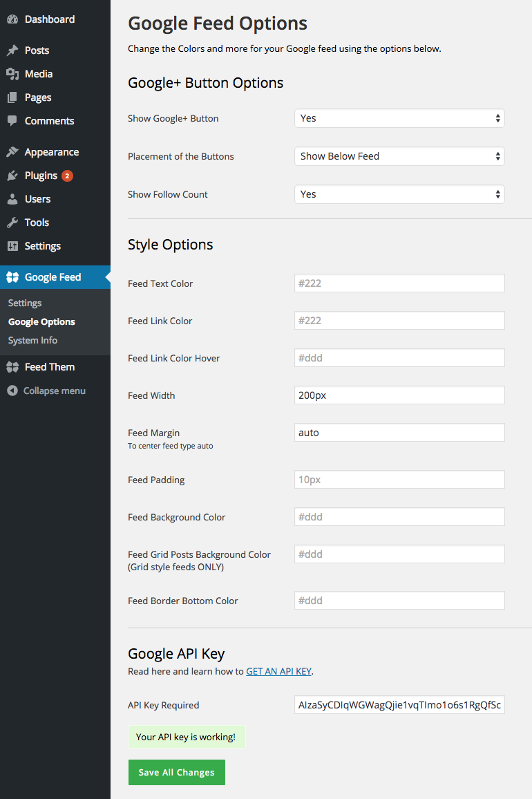The height and width of the screenshot is (799, 532).
Task: Click the Style Options heading
Action: pos(170,245)
